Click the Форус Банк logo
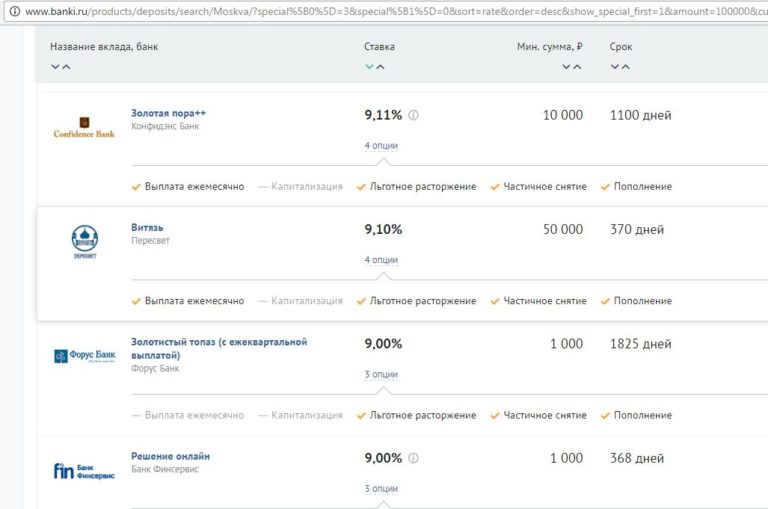The width and height of the screenshot is (768, 509). pos(84,356)
